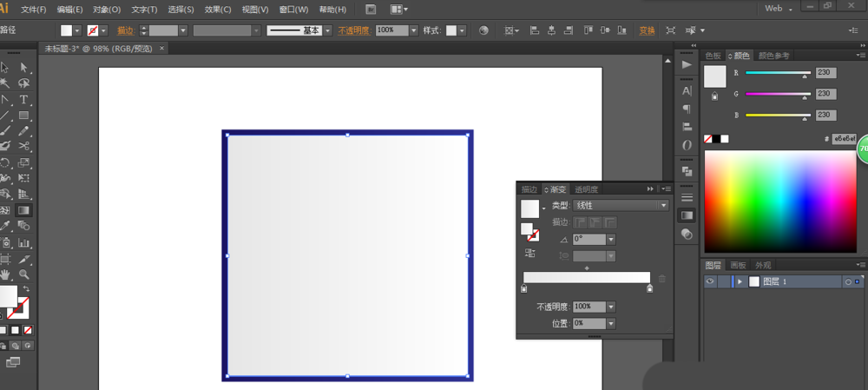Set toolbox mode to Gradient

(x=15, y=330)
